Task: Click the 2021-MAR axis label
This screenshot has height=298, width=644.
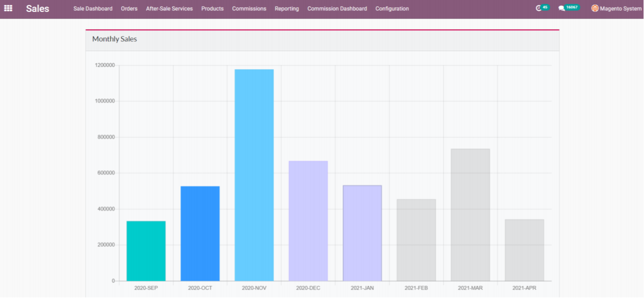Action: point(470,288)
